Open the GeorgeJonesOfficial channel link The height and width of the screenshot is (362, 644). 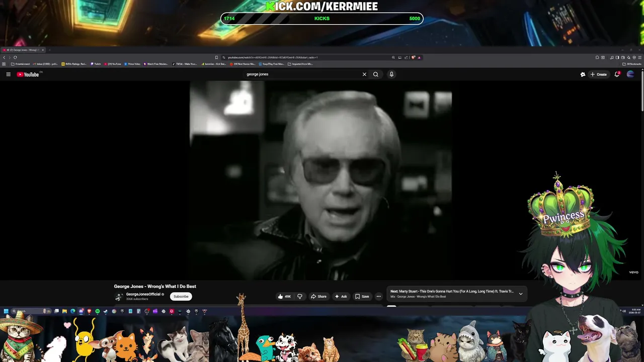(x=143, y=294)
